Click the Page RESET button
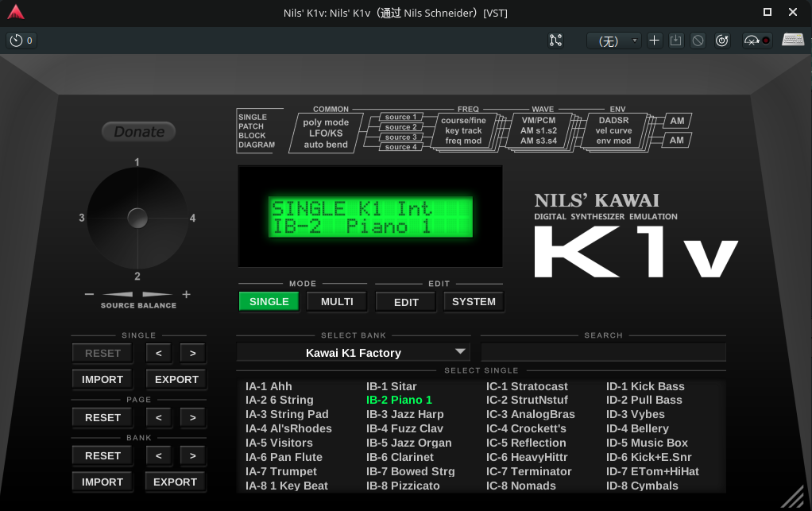This screenshot has width=812, height=511. [x=102, y=417]
